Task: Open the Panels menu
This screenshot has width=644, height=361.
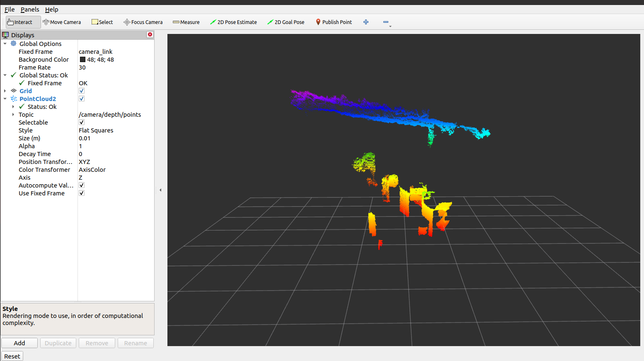Action: coord(30,9)
